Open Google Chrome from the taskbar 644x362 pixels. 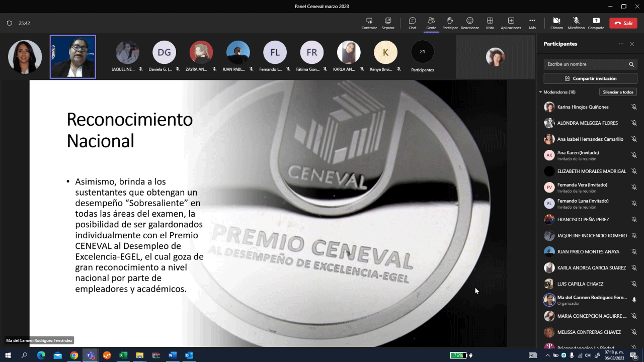coord(74,355)
